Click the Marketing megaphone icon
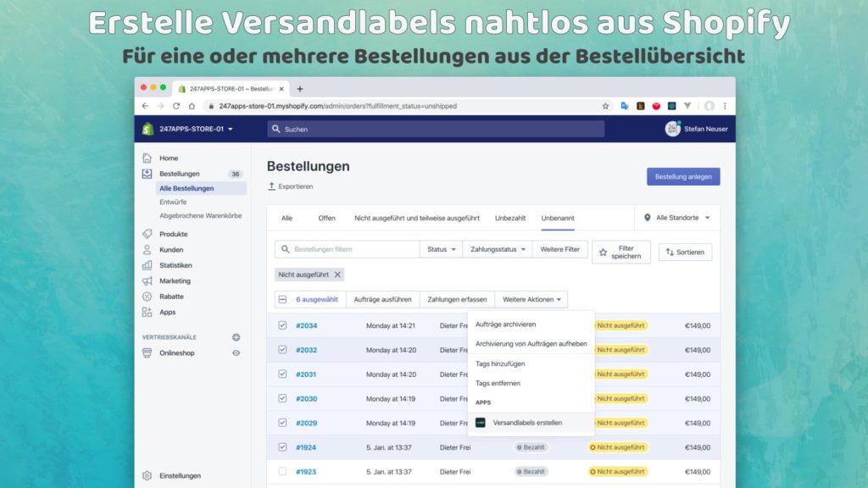Viewport: 868px width, 488px height. (x=147, y=281)
